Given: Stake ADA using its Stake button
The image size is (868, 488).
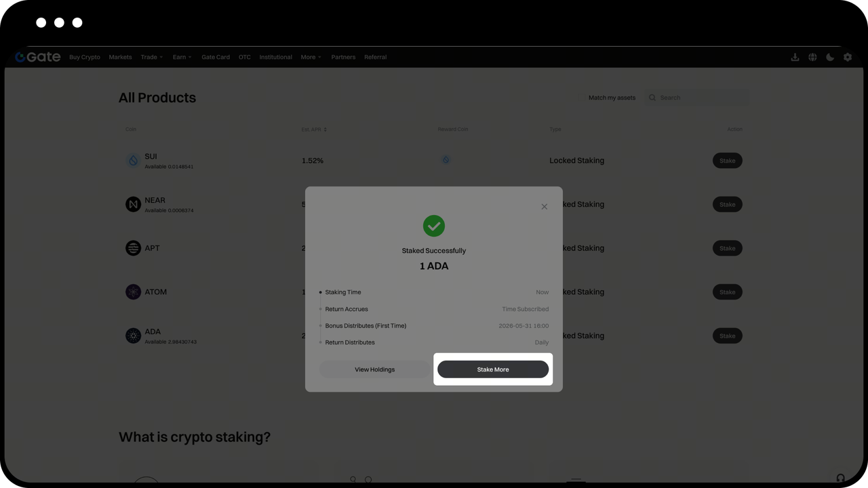Looking at the screenshot, I should click(727, 335).
